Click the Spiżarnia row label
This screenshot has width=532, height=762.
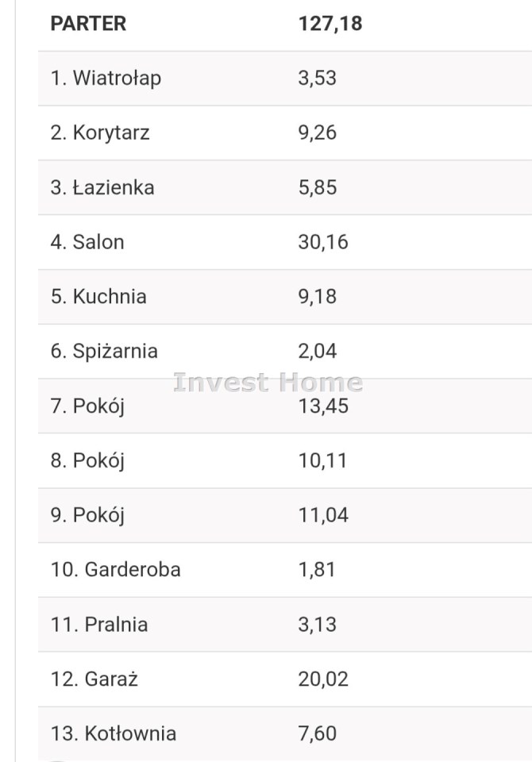pyautogui.click(x=104, y=351)
